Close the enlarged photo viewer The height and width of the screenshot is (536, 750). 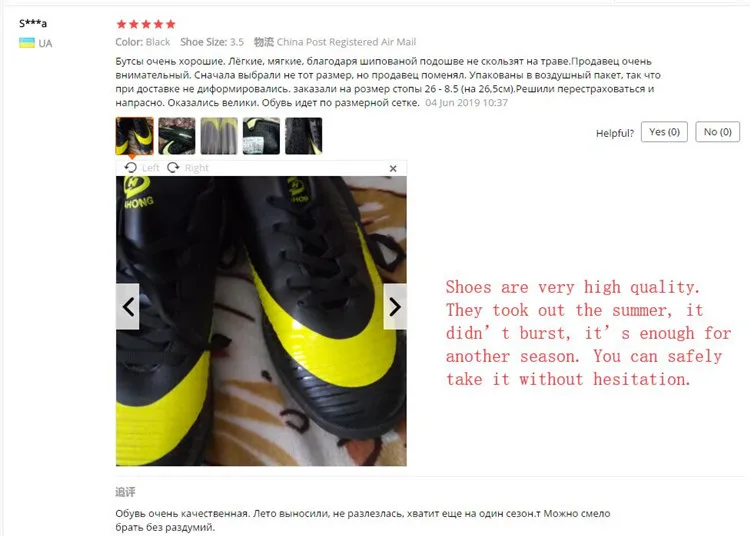(393, 168)
